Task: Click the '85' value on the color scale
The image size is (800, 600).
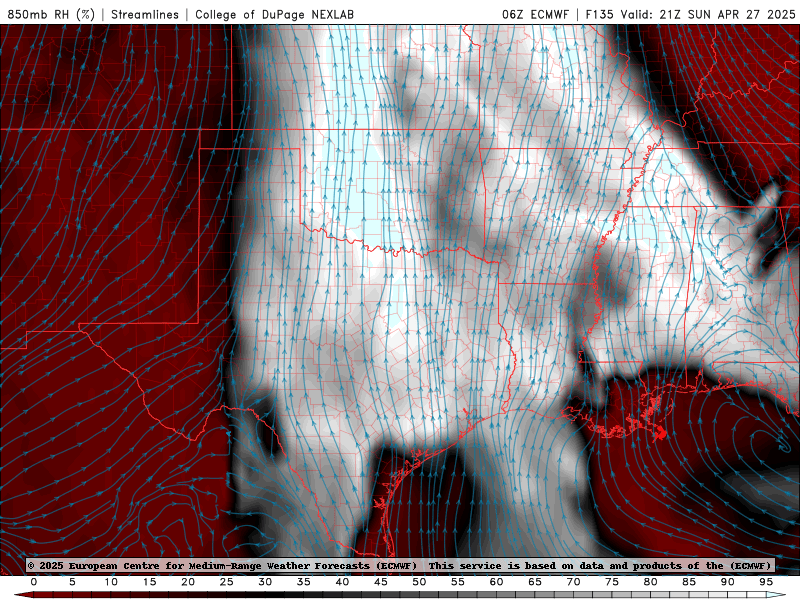Action: [x=689, y=582]
